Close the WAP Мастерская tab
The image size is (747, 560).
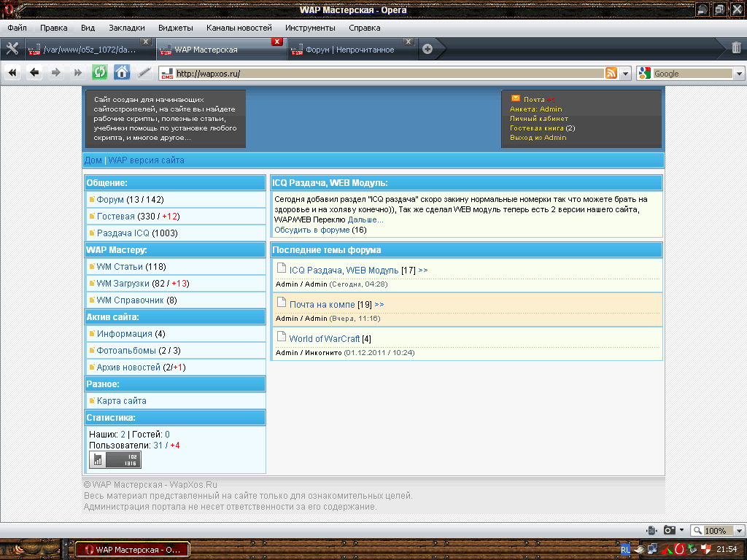coord(277,42)
